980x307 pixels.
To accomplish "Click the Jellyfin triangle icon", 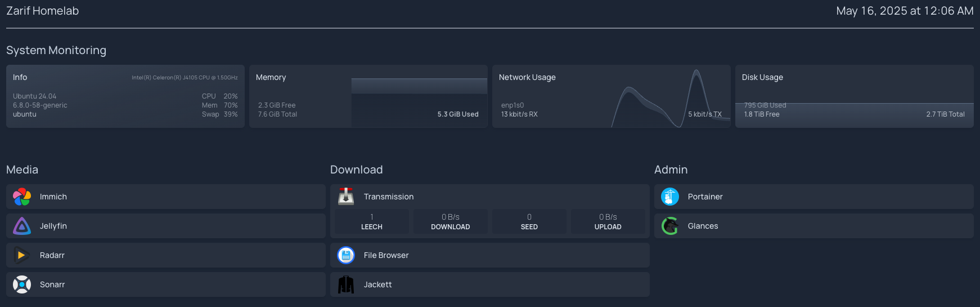I will (22, 226).
